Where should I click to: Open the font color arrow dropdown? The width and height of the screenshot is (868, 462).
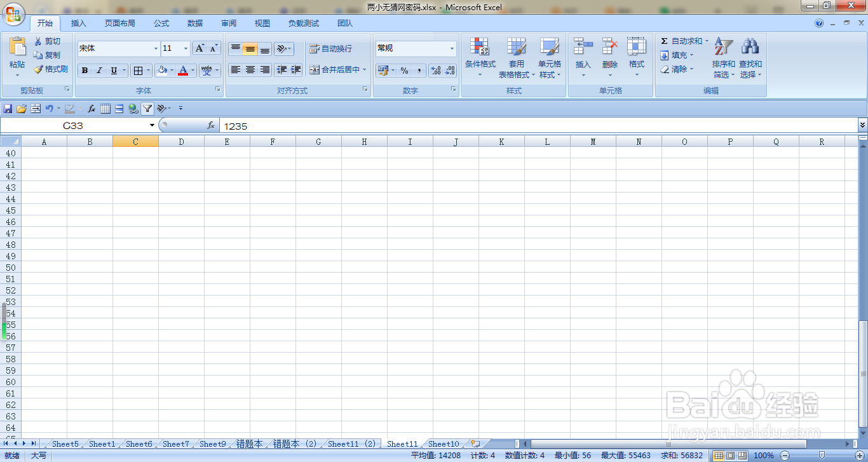pos(193,71)
